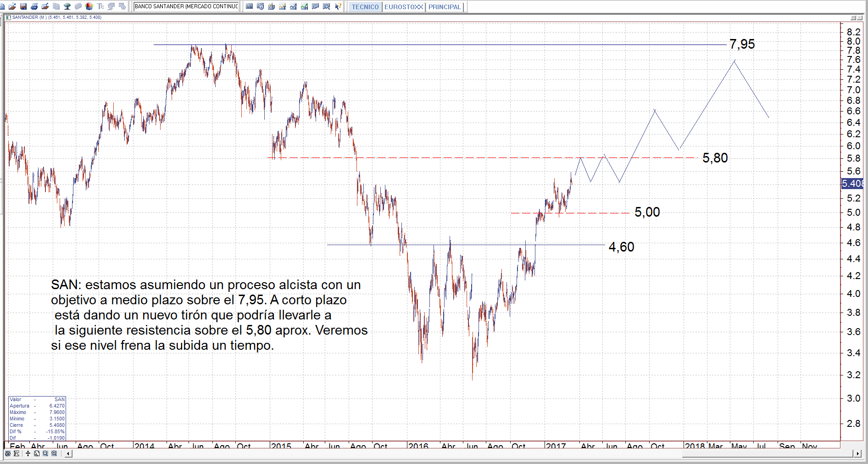Click the horizontal scrollbar thumb
The height and width of the screenshot is (464, 868).
pyautogui.click(x=767, y=453)
